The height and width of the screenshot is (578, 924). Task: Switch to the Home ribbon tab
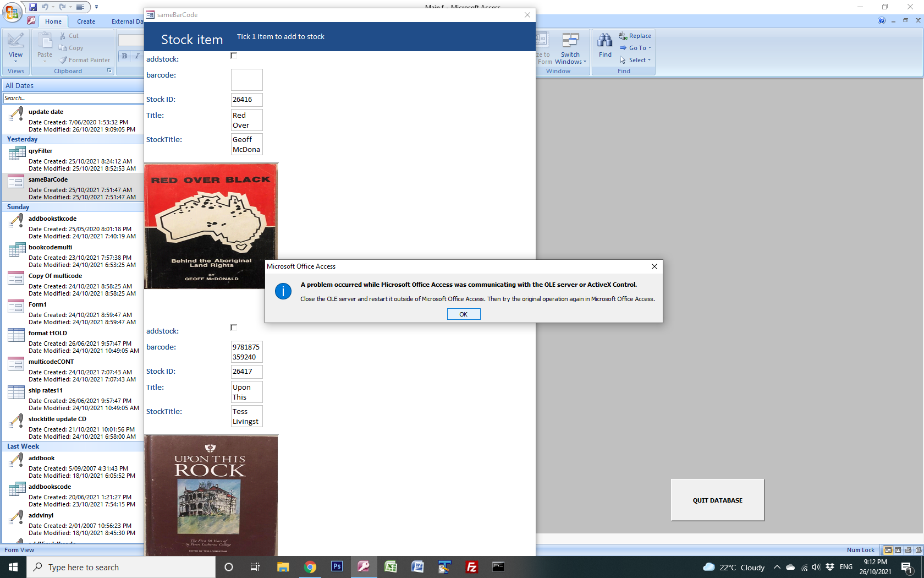click(53, 21)
